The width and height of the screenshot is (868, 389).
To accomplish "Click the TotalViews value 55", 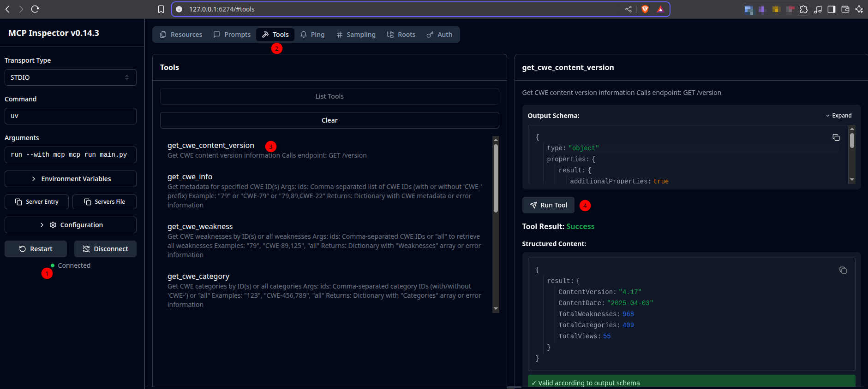I will pos(607,336).
